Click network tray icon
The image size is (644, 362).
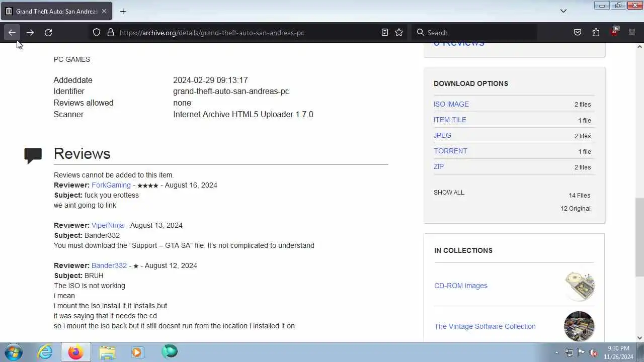(x=569, y=352)
